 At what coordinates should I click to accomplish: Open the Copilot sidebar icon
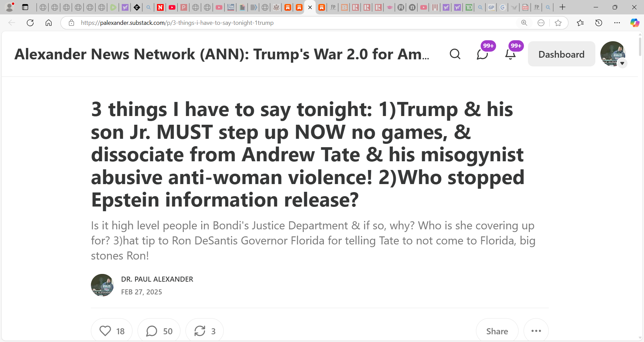(x=634, y=23)
